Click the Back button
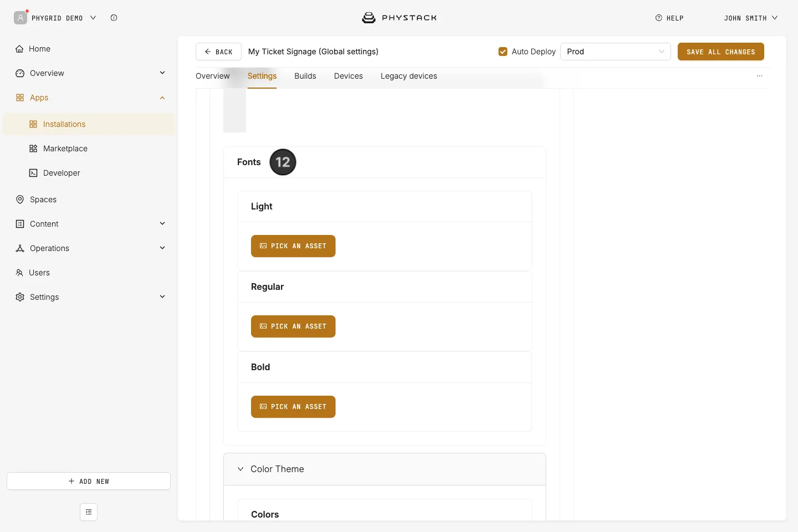The image size is (798, 532). tap(218, 52)
